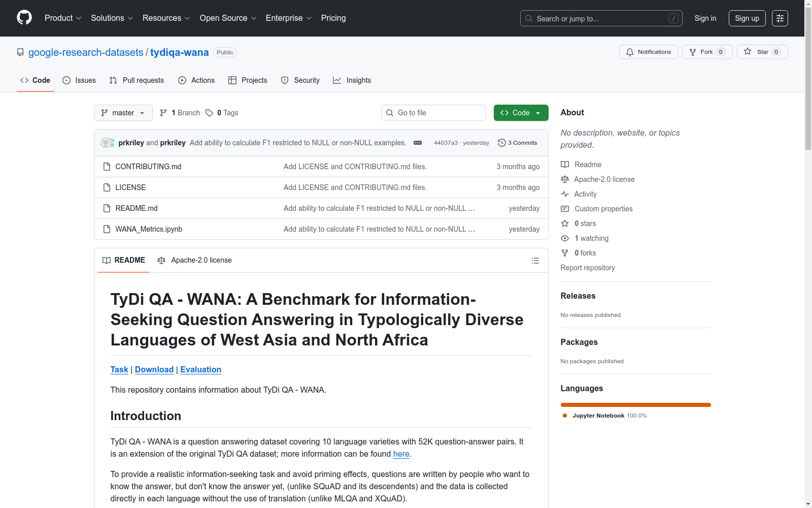
Task: Switch to the Insights tab
Action: pos(352,80)
